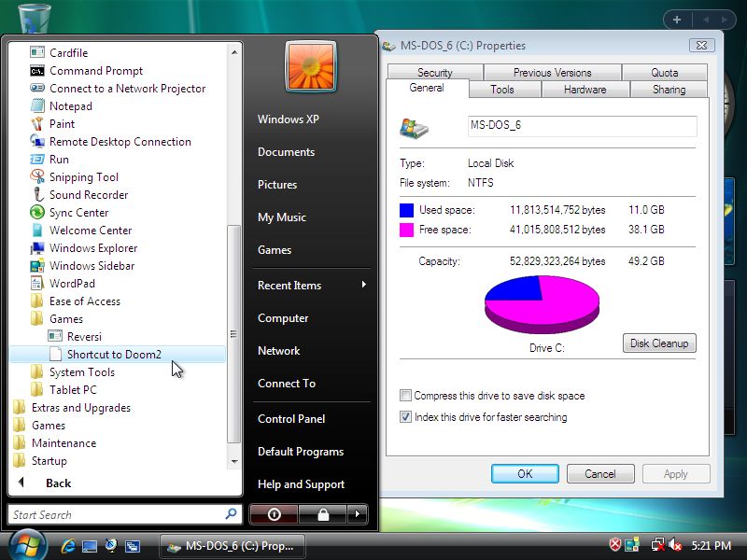Open Documents in the right pane
Image resolution: width=747 pixels, height=560 pixels.
click(x=287, y=152)
